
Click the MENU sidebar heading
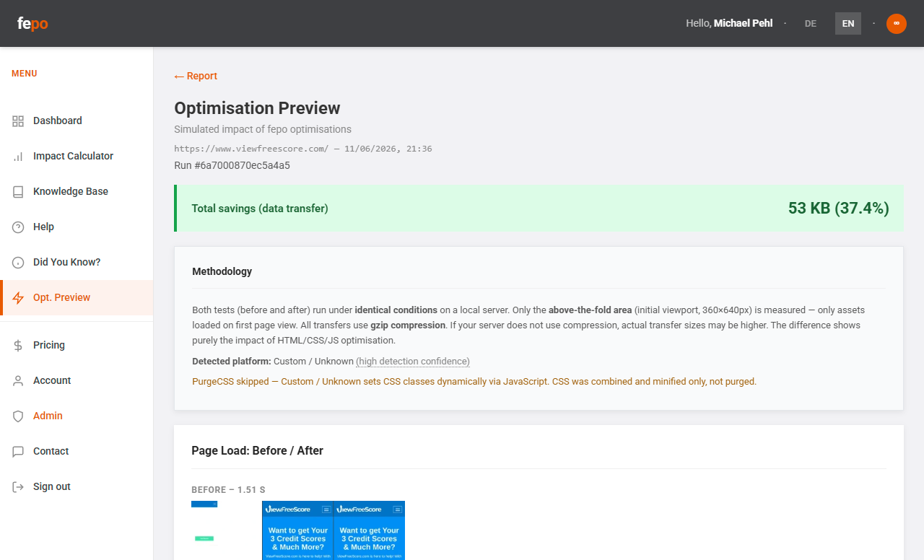coord(25,74)
